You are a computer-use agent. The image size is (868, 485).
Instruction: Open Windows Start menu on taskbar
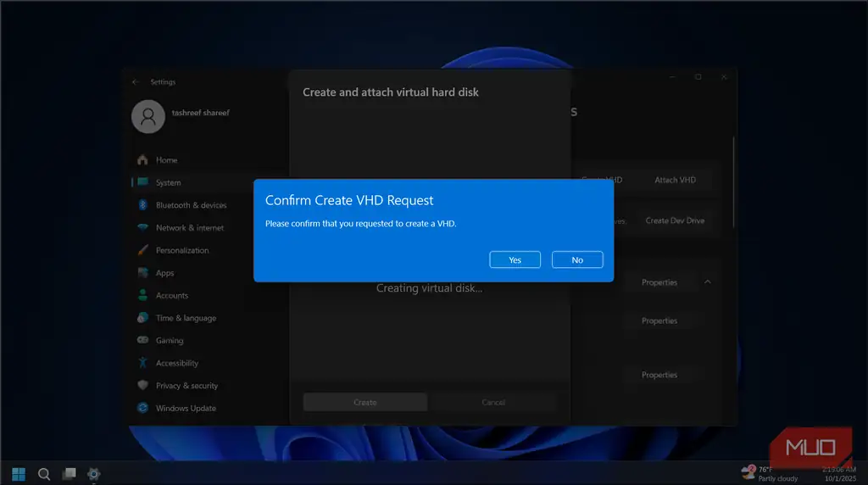(19, 474)
